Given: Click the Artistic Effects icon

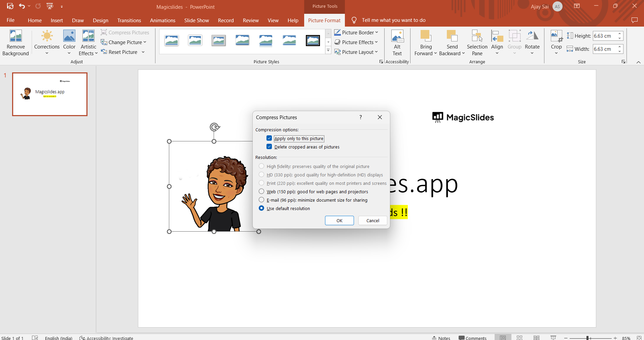Looking at the screenshot, I should [88, 36].
